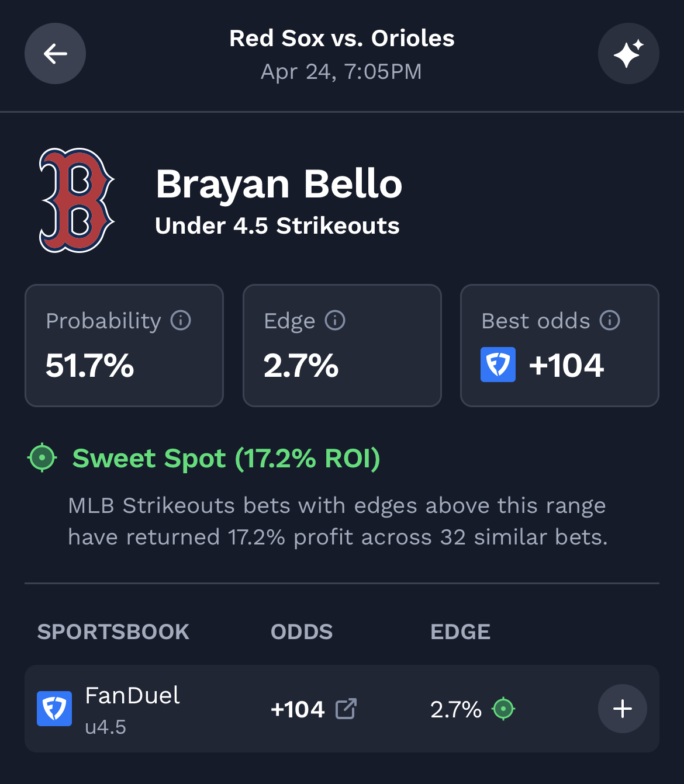Open FanDuel external link icon
This screenshot has width=684, height=784.
pos(346,709)
